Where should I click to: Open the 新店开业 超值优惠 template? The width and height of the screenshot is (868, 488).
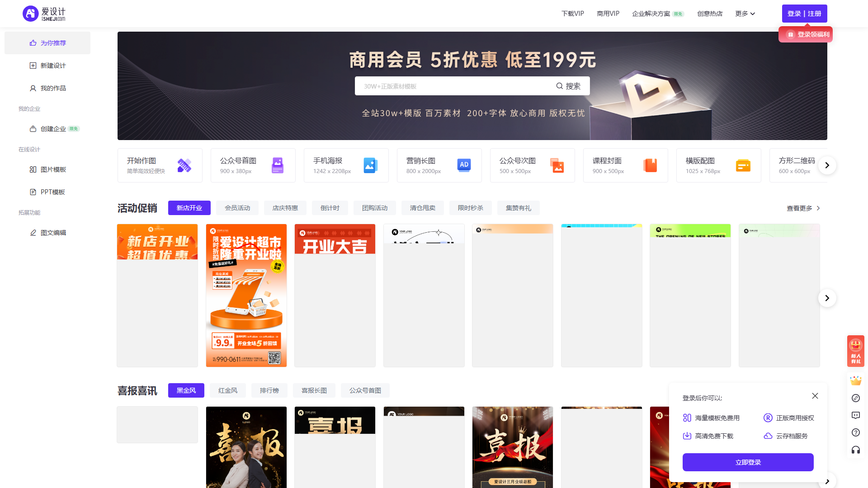pos(157,296)
